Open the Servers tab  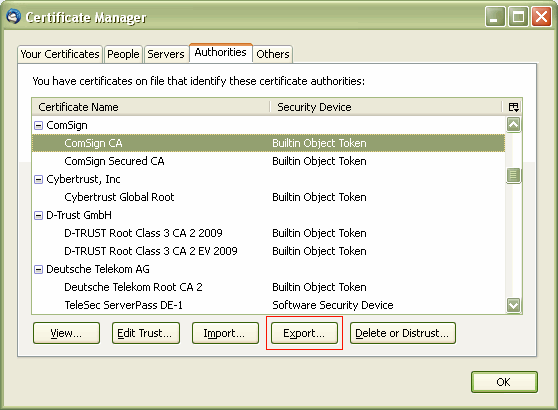pos(166,54)
